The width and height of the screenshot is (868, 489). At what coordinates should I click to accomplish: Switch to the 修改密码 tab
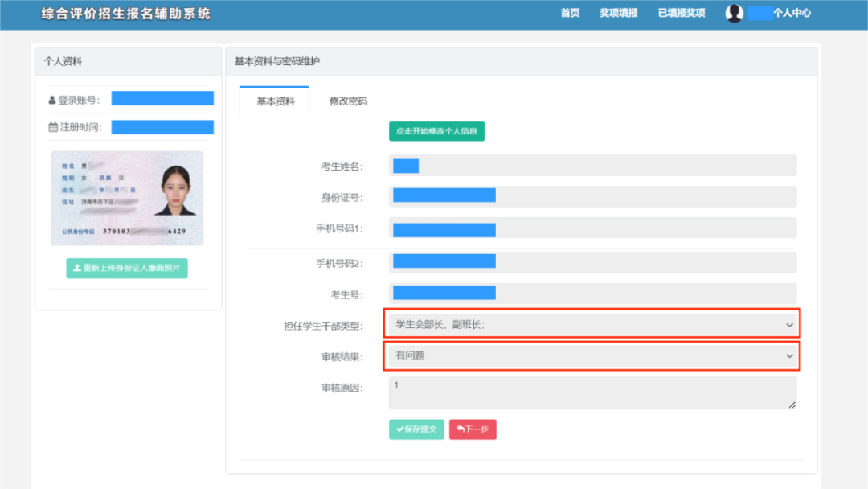(348, 101)
